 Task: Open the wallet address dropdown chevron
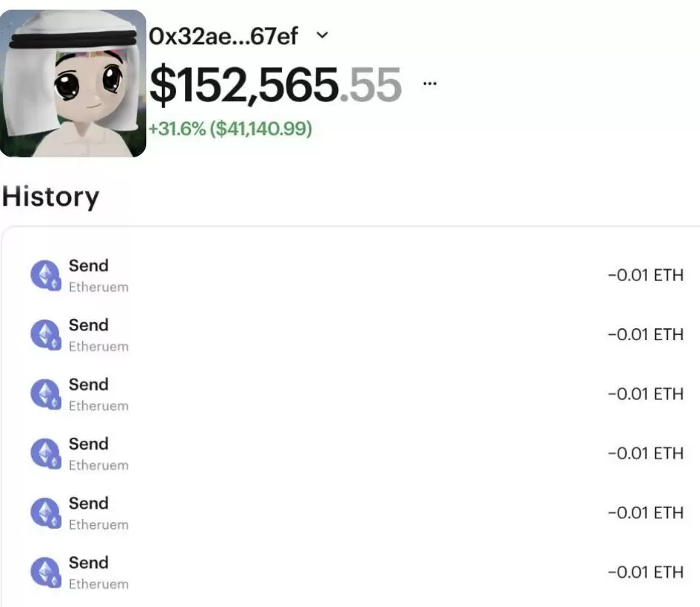tap(322, 35)
